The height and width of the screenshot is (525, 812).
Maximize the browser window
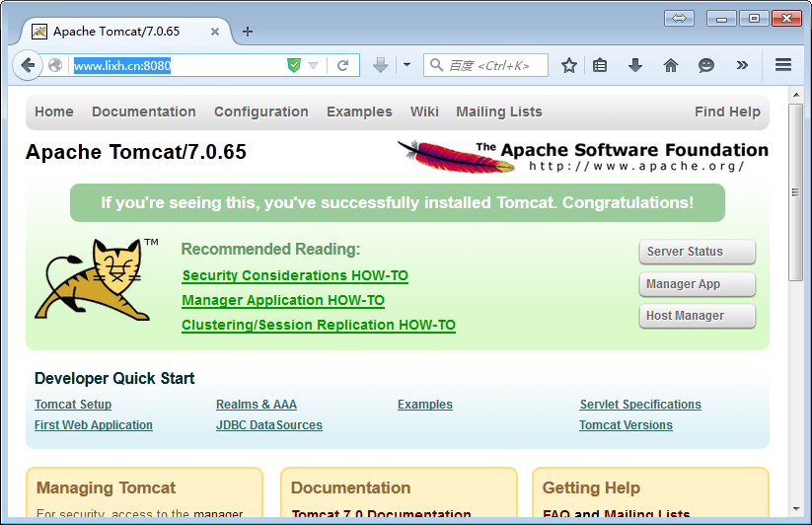pos(754,19)
